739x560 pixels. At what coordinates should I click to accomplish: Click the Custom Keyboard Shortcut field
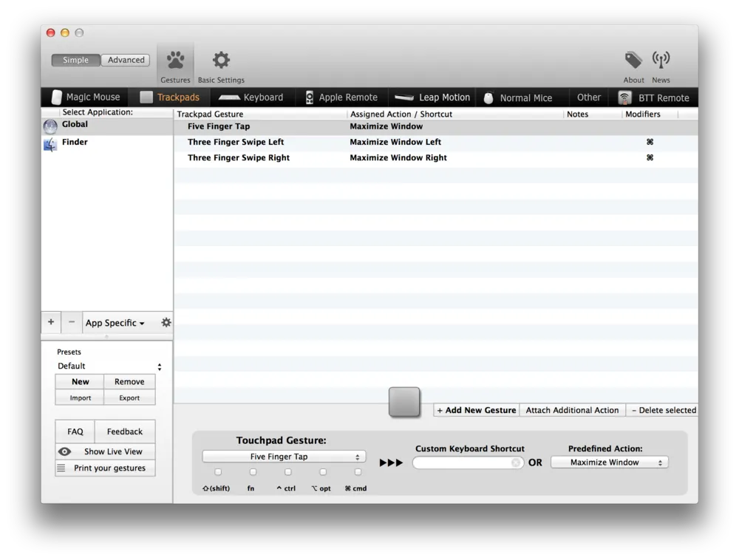pos(463,462)
